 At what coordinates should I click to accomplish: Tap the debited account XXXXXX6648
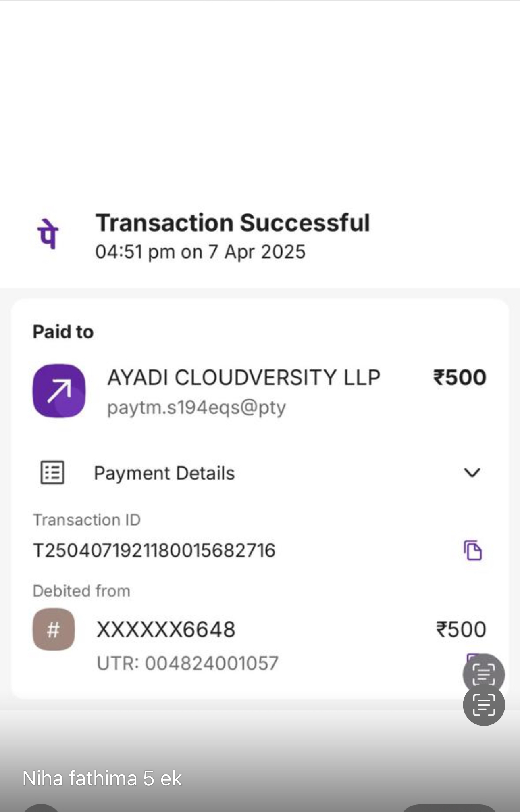tap(166, 629)
